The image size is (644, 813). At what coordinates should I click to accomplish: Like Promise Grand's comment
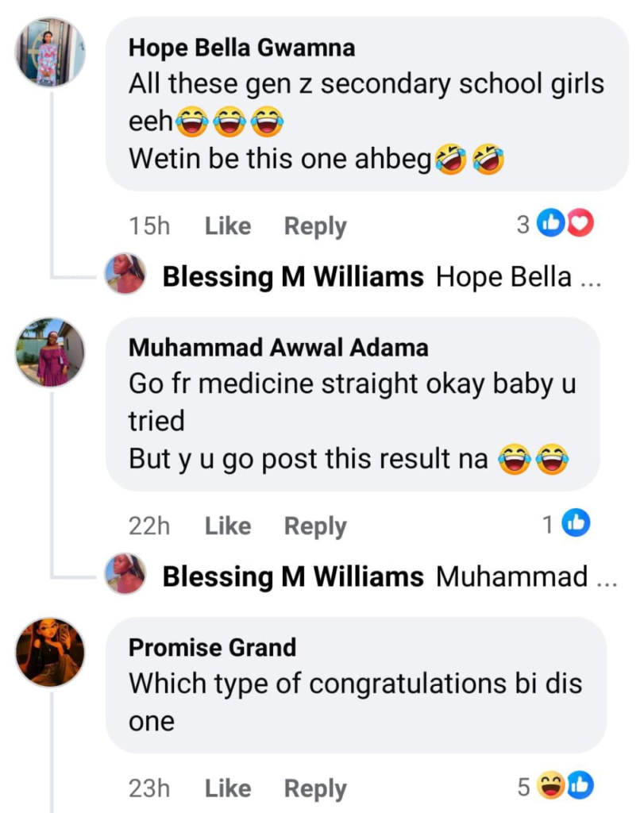[x=228, y=788]
